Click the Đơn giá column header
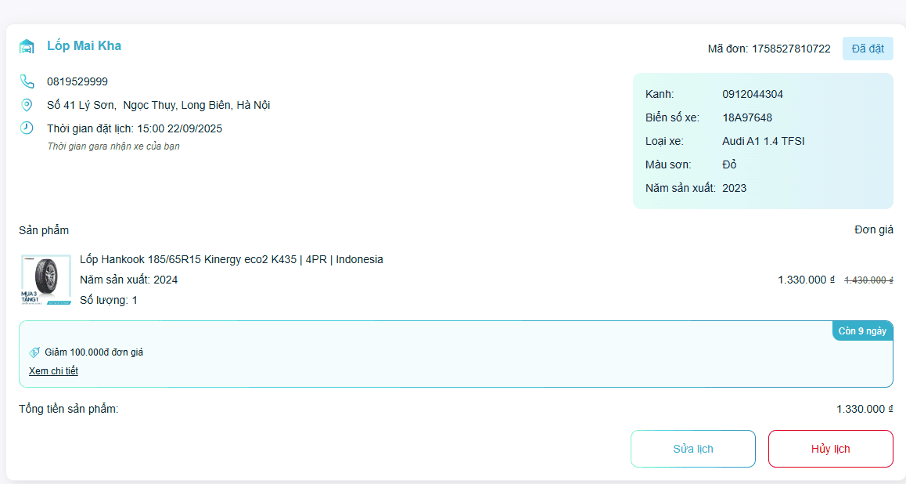 point(874,230)
